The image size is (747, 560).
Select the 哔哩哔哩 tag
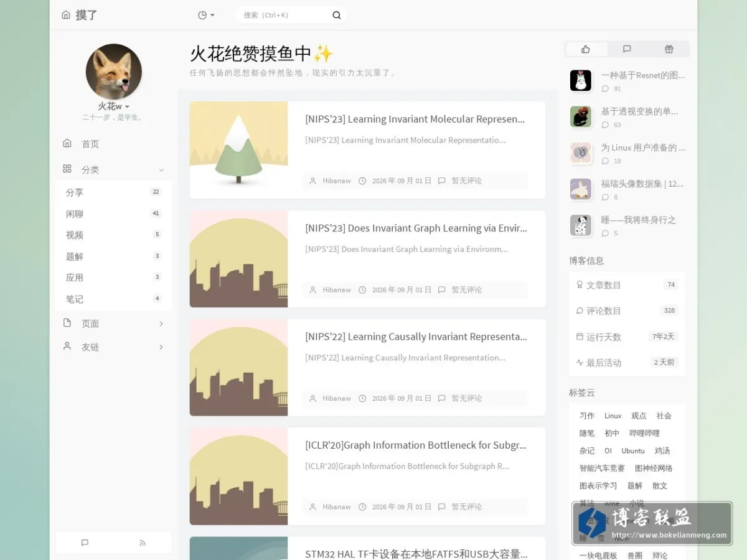pos(644,433)
